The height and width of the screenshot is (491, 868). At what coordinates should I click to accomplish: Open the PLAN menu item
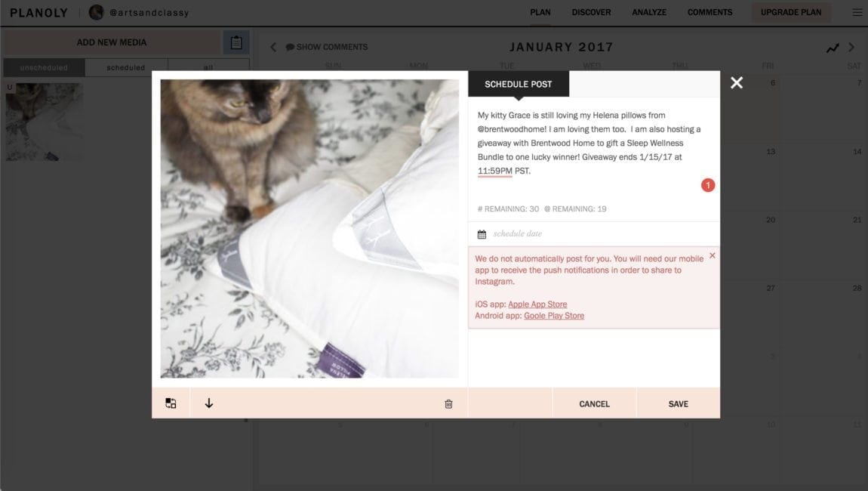[x=540, y=12]
